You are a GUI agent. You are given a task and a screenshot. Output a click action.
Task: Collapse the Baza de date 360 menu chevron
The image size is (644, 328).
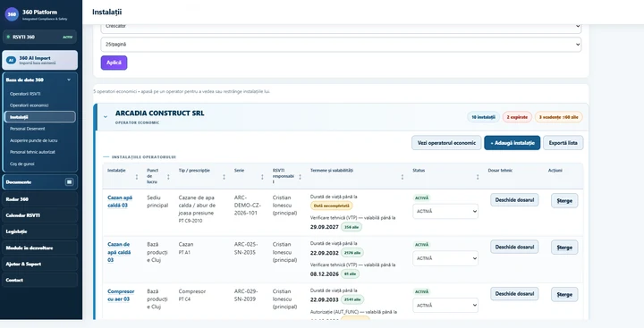point(69,80)
